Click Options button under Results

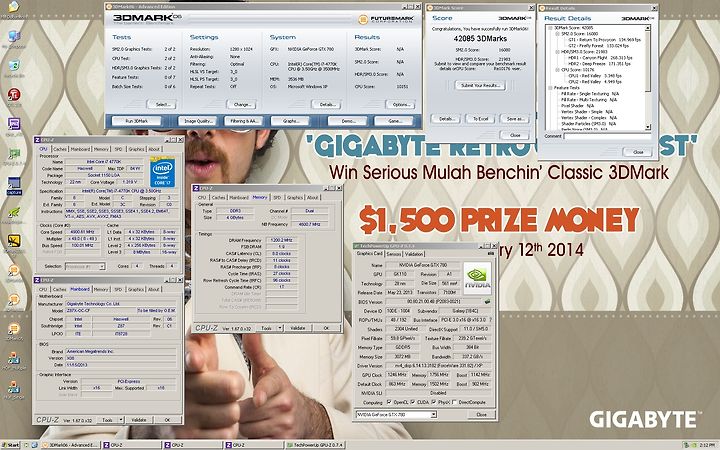400,105
